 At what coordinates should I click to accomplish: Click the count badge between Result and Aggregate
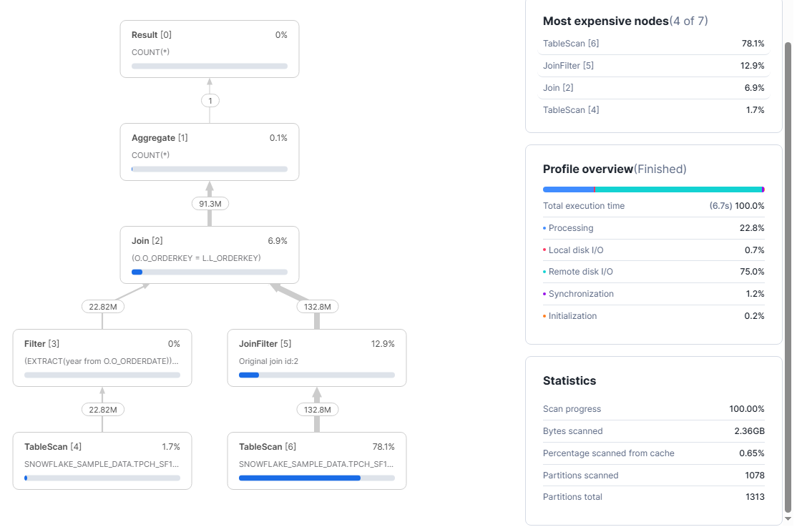(210, 100)
